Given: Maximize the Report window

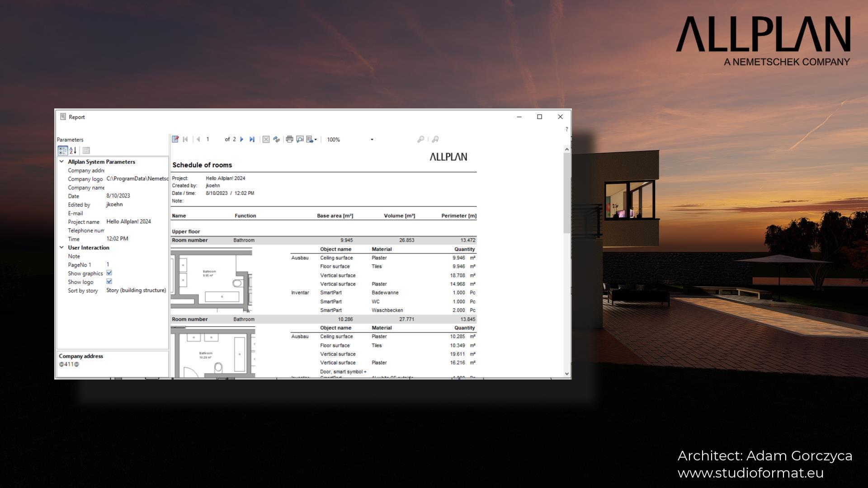Looking at the screenshot, I should pyautogui.click(x=539, y=117).
